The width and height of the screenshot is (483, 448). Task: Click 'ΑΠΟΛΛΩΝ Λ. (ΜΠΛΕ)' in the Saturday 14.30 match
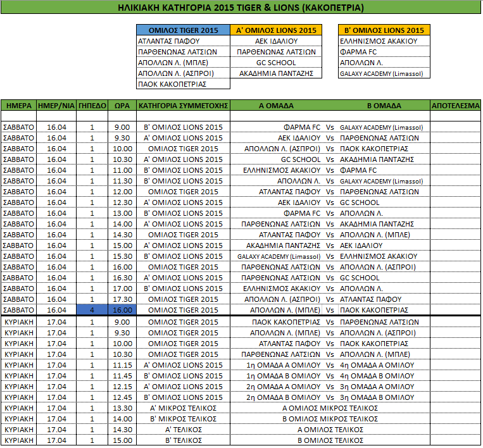click(375, 235)
